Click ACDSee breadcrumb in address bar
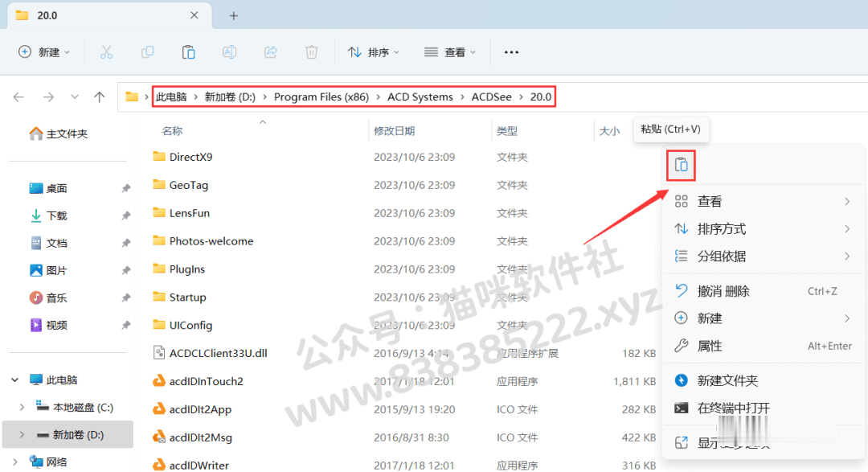868x472 pixels. (x=492, y=97)
